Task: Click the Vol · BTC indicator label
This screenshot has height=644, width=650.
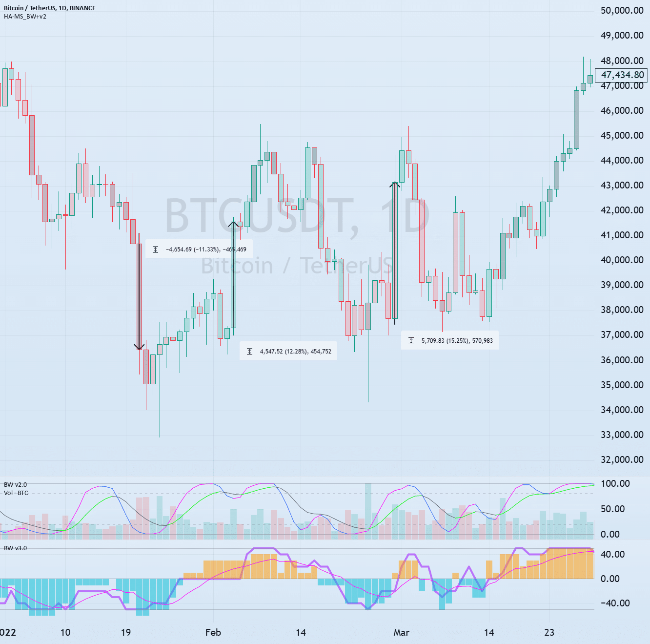Action: pos(16,493)
